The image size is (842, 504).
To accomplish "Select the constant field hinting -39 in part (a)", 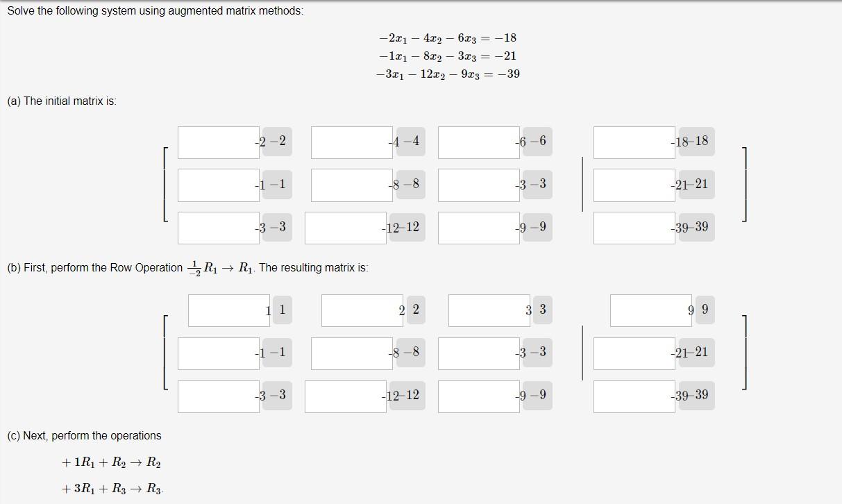I will pos(633,228).
